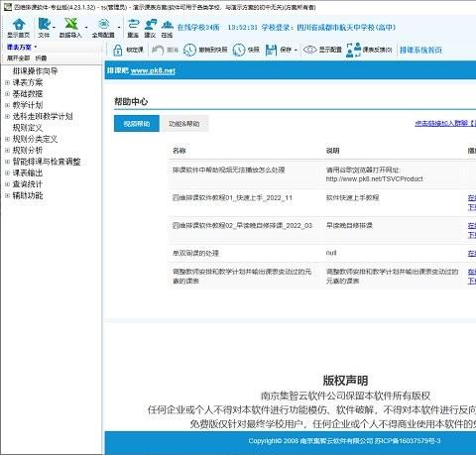This screenshot has width=476, height=455.
Task: Select the 单双周课的处理 row
Action: pyautogui.click(x=322, y=253)
